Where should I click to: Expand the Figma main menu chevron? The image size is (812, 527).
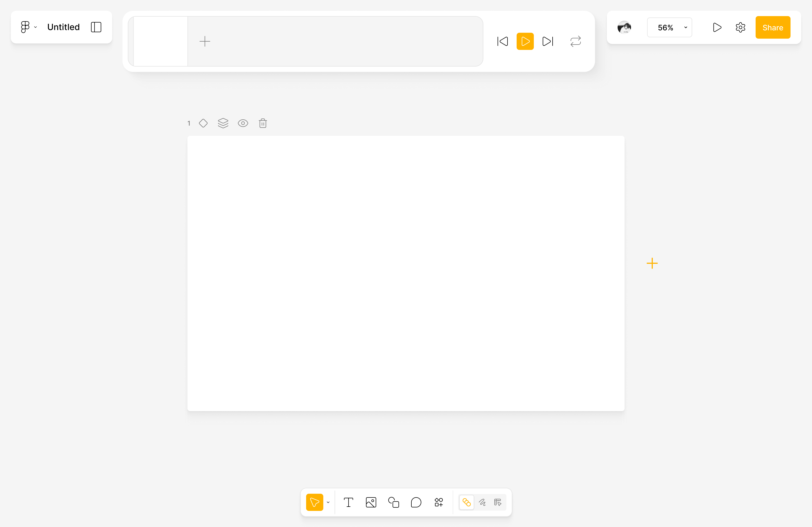point(35,27)
